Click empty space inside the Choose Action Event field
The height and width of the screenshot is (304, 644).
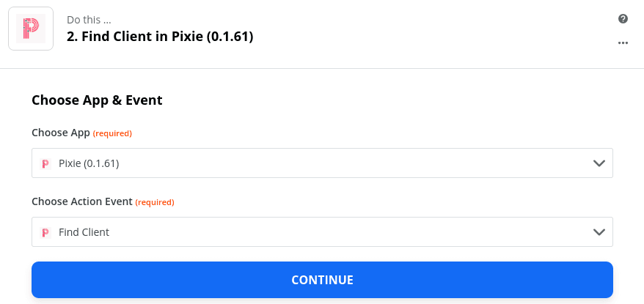point(352,232)
